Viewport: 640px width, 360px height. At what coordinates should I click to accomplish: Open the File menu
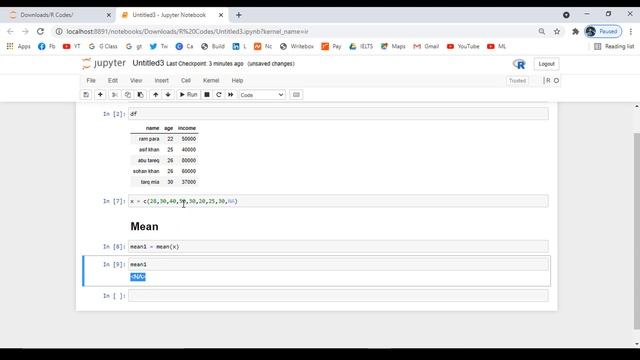point(91,80)
